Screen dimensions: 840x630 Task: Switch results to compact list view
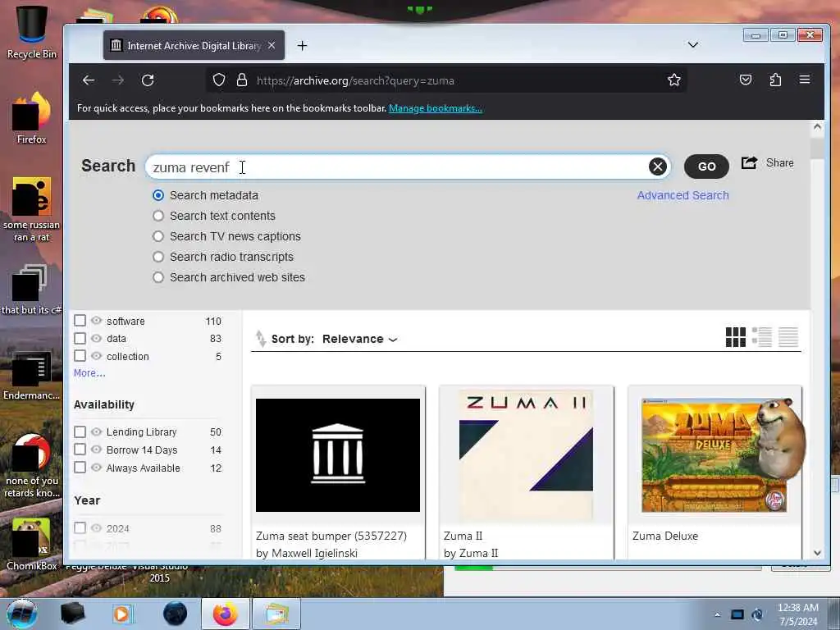pos(788,337)
